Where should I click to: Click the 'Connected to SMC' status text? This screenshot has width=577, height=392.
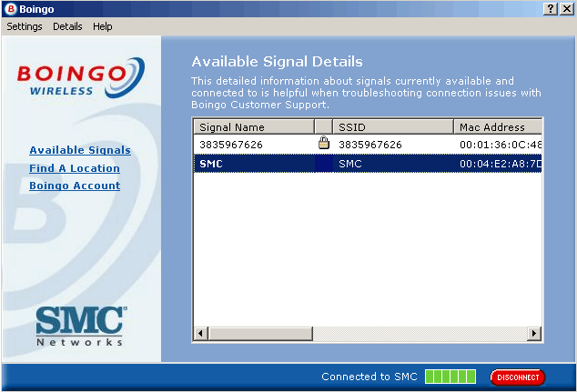(369, 377)
